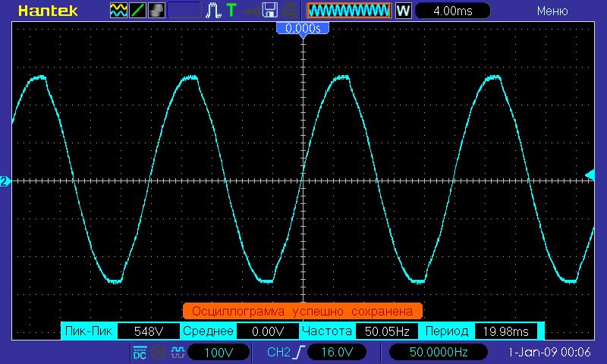Click the Пик-Пик measurement label
The width and height of the screenshot is (607, 364).
coord(89,331)
